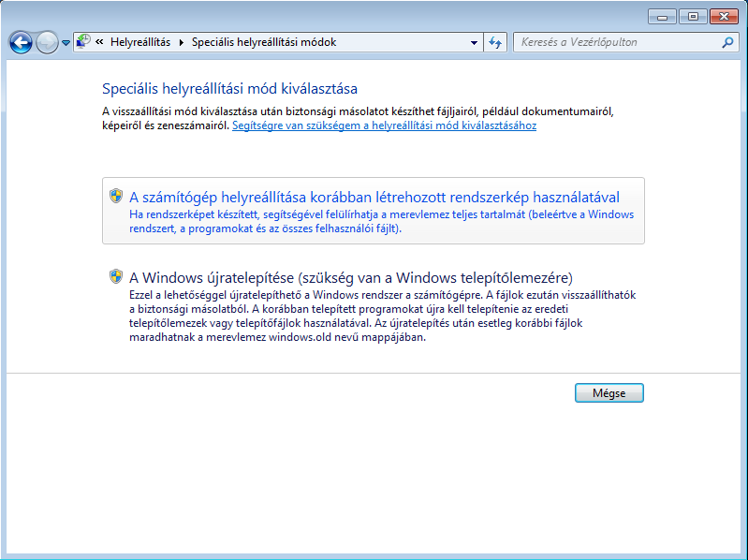Minimize the window
This screenshot has width=748, height=560.
(x=662, y=17)
